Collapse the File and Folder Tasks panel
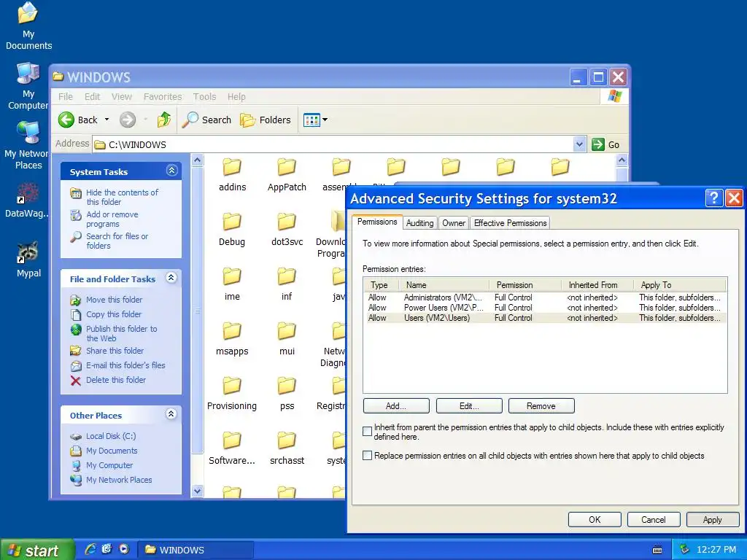Image resolution: width=747 pixels, height=560 pixels. click(x=171, y=278)
